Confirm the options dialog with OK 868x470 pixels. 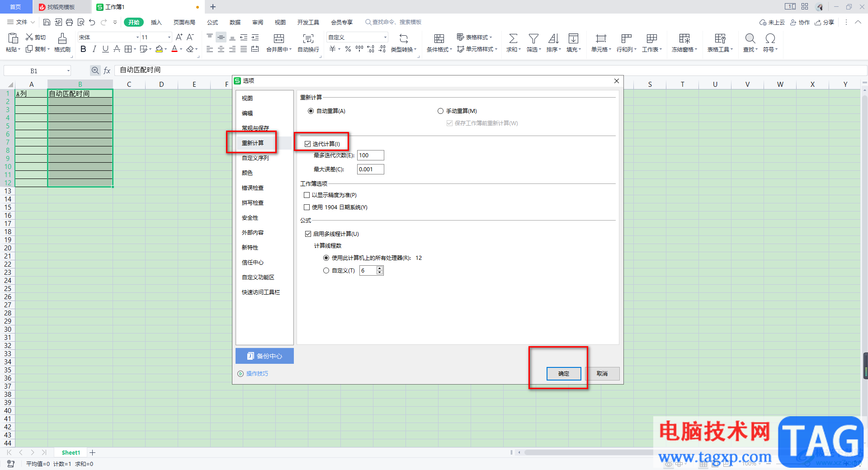(x=564, y=374)
